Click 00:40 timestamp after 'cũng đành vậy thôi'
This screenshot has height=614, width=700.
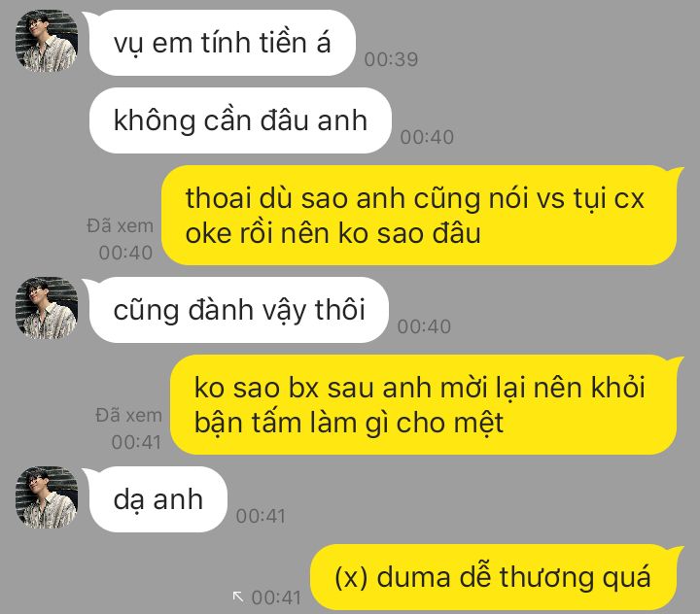[424, 326]
